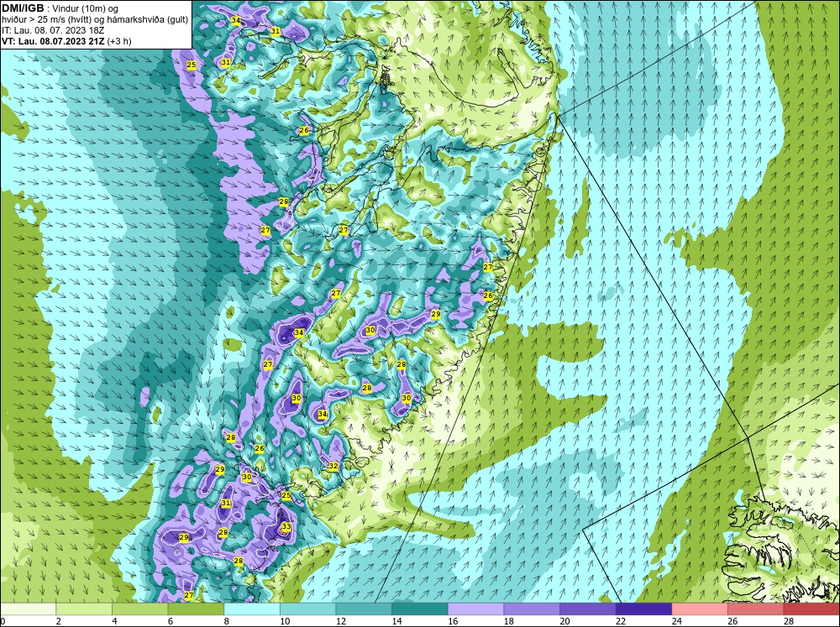This screenshot has width=840, height=627.
Task: Select the 12–14 m/s teal swatch
Action: pyautogui.click(x=364, y=609)
